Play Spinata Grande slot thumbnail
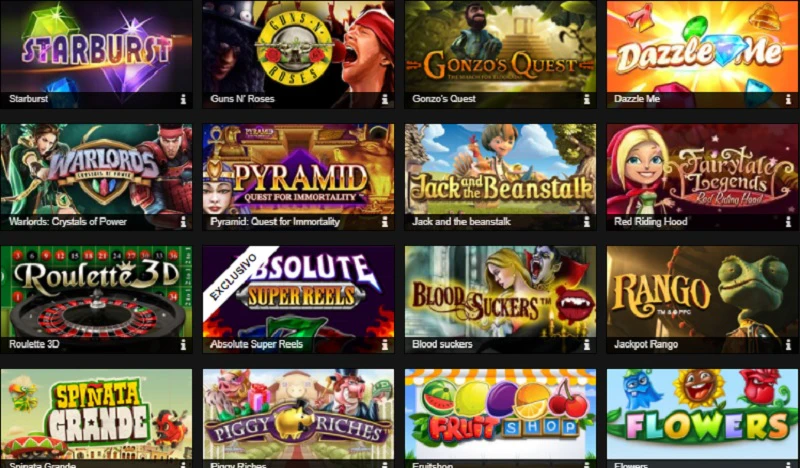 coord(96,414)
